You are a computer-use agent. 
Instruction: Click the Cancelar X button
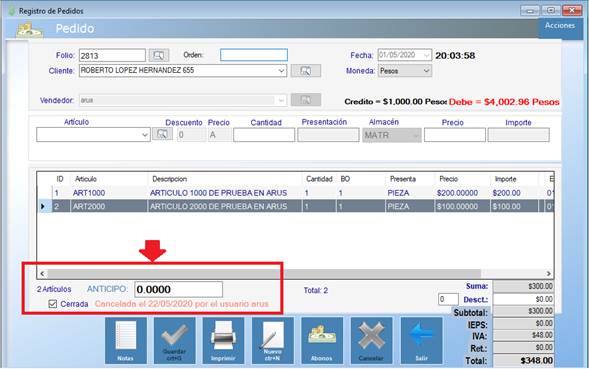(371, 340)
